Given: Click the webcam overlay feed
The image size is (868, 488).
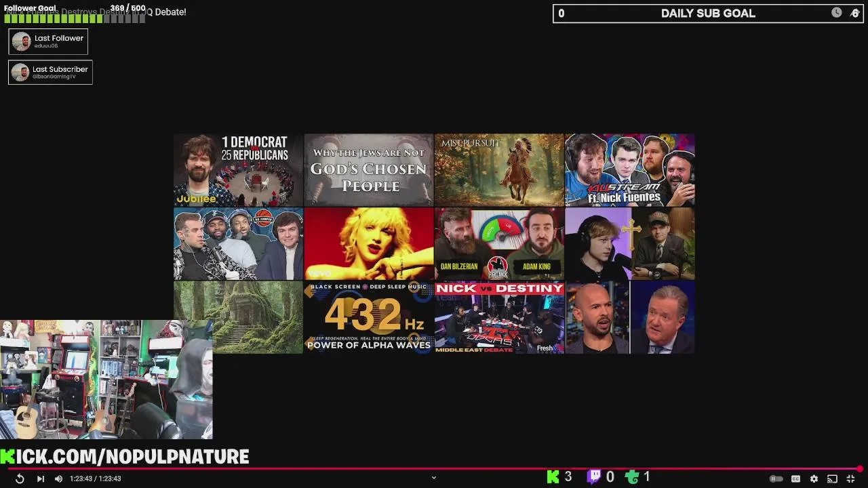Looking at the screenshot, I should tap(106, 380).
